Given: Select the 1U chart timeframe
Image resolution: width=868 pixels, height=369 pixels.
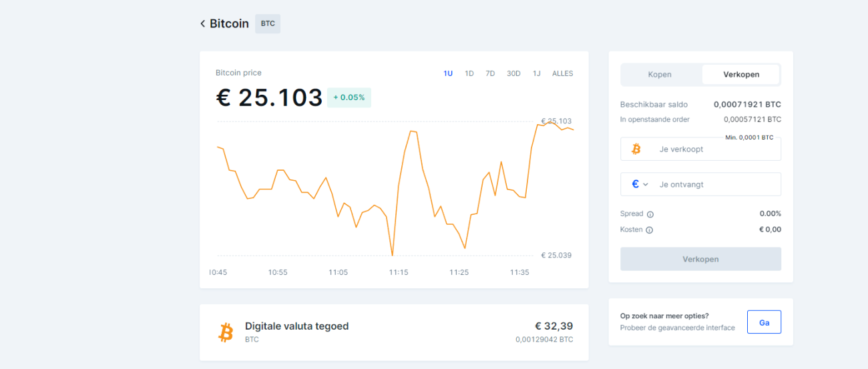Looking at the screenshot, I should click(x=448, y=73).
